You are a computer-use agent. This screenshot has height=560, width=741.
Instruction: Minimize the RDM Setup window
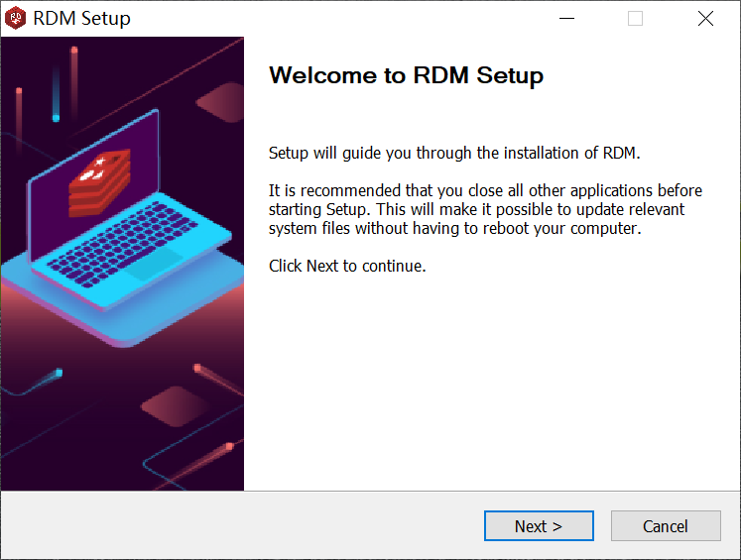point(567,19)
